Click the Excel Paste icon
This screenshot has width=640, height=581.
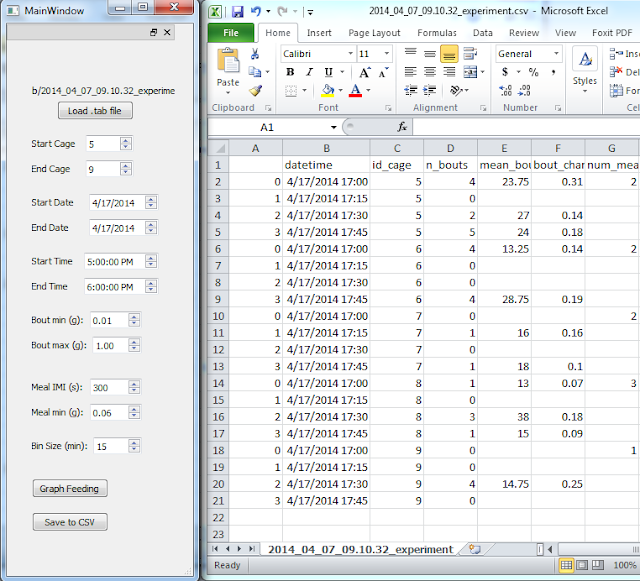tap(228, 62)
